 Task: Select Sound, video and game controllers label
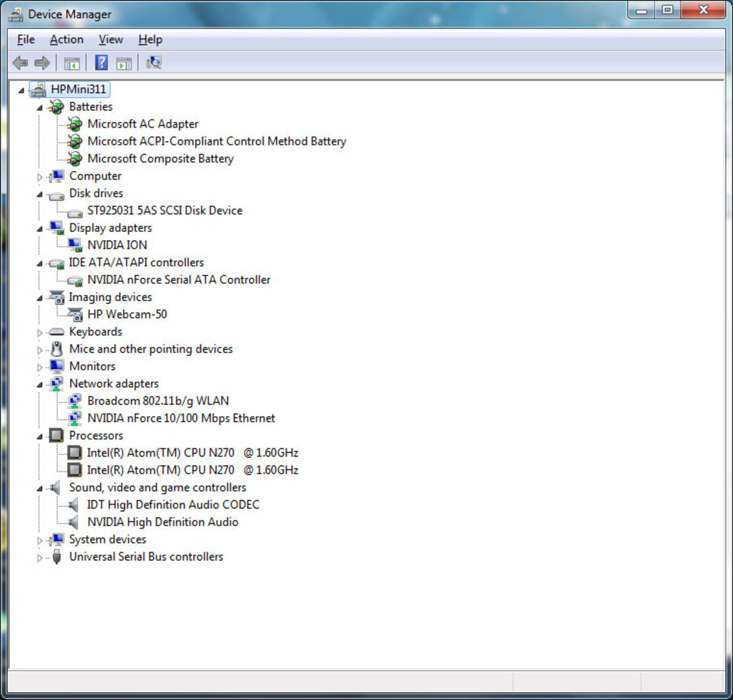[157, 487]
